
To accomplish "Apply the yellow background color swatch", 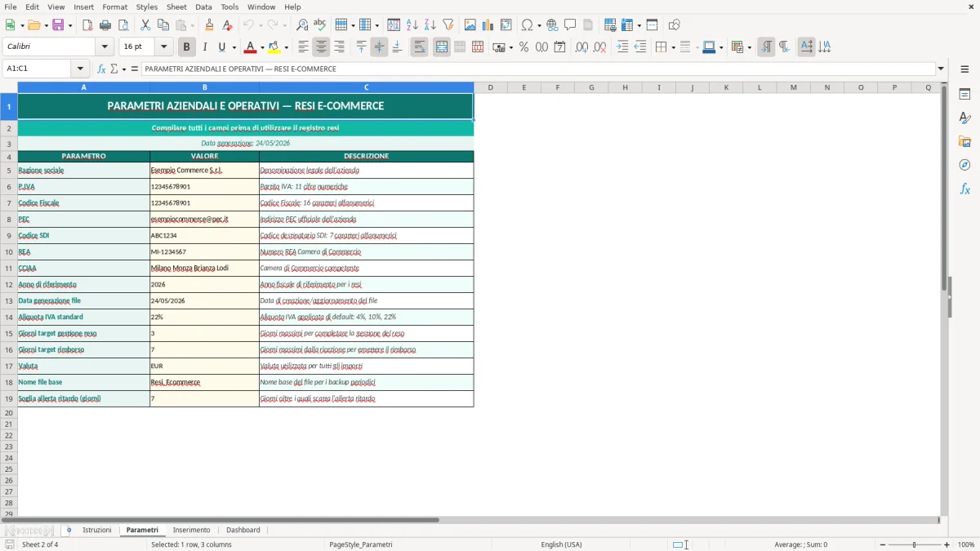I will coord(274,47).
